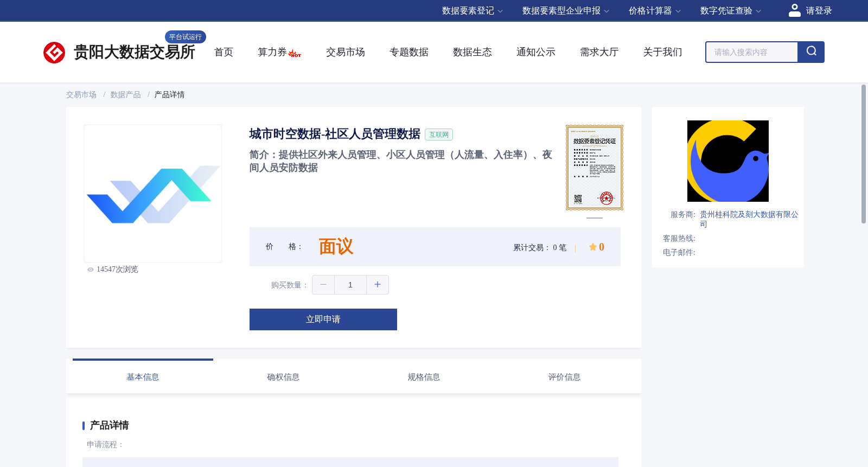Screen dimensions: 868x467
Task: Expand the 价格计算器 dropdown
Action: pos(655,11)
